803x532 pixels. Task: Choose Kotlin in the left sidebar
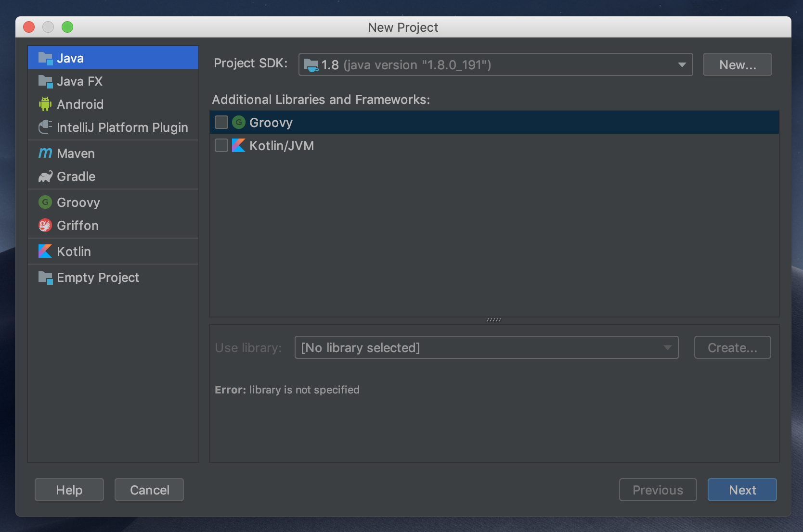113,252
